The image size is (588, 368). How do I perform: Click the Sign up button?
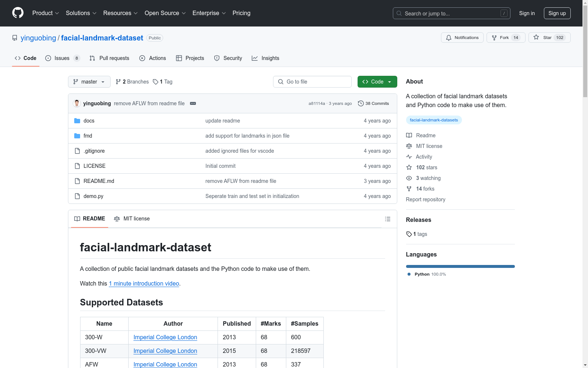click(557, 13)
